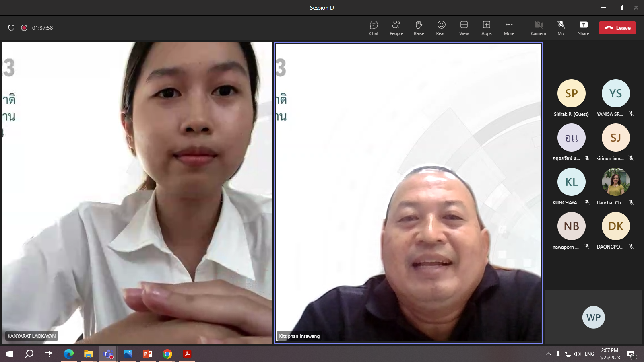Open the Photos app from taskbar
Image resolution: width=644 pixels, height=362 pixels.
click(x=128, y=354)
